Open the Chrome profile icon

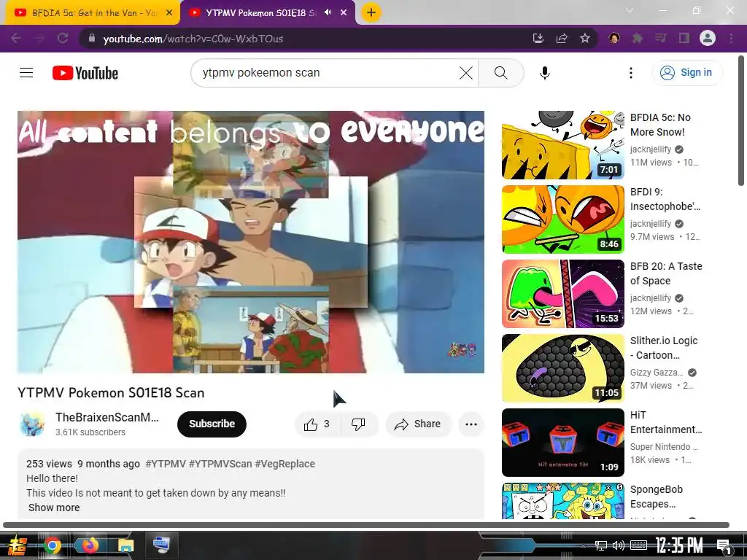(x=708, y=38)
